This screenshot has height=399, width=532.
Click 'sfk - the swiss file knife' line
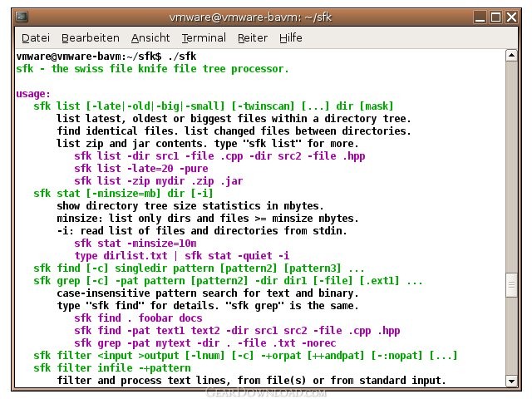tap(152, 69)
